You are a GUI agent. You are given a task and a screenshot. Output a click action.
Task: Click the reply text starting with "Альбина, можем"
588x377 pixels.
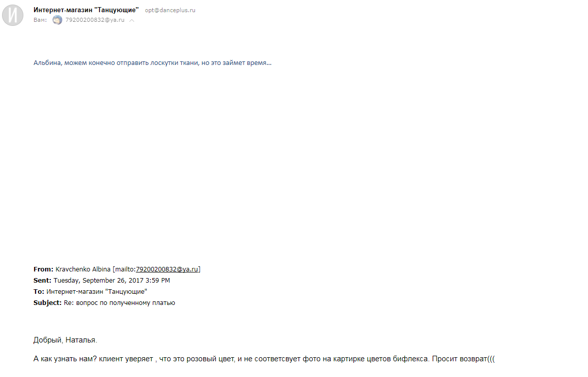[x=152, y=63]
